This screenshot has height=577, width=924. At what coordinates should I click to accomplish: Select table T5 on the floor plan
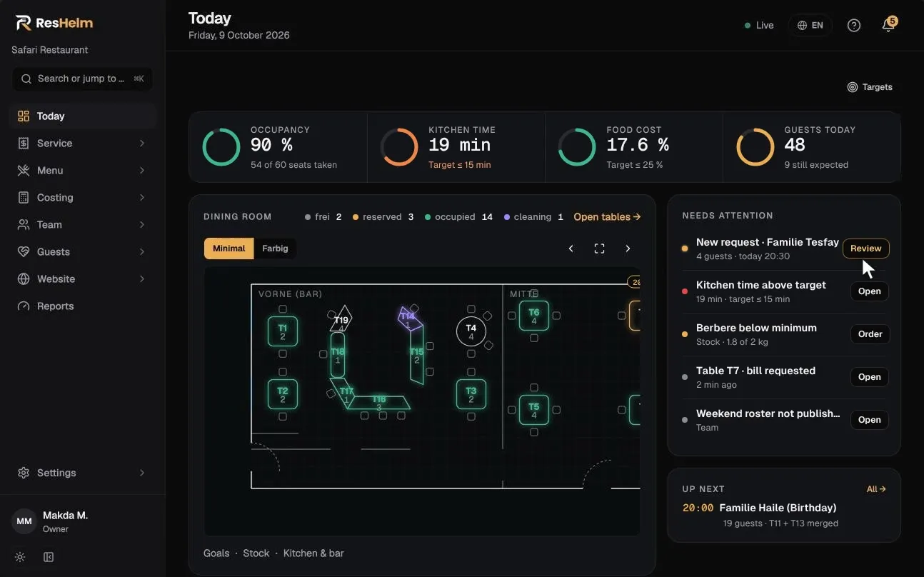[x=534, y=410]
